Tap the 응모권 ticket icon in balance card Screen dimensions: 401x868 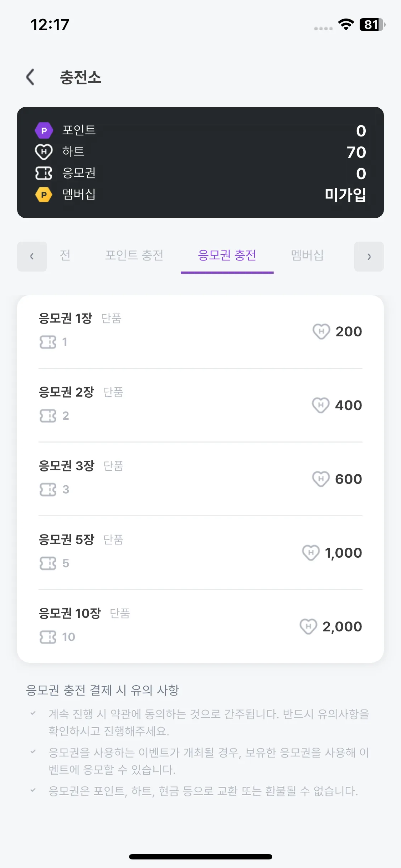point(44,173)
